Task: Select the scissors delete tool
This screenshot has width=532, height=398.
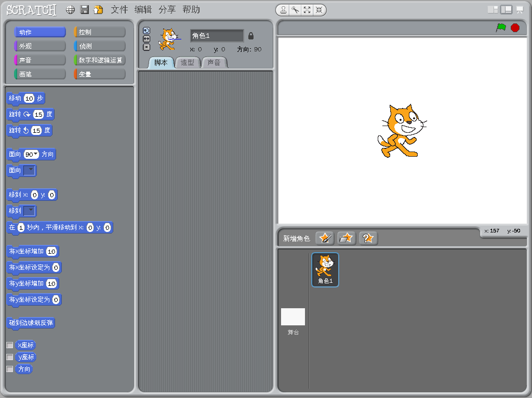Action: click(x=295, y=9)
